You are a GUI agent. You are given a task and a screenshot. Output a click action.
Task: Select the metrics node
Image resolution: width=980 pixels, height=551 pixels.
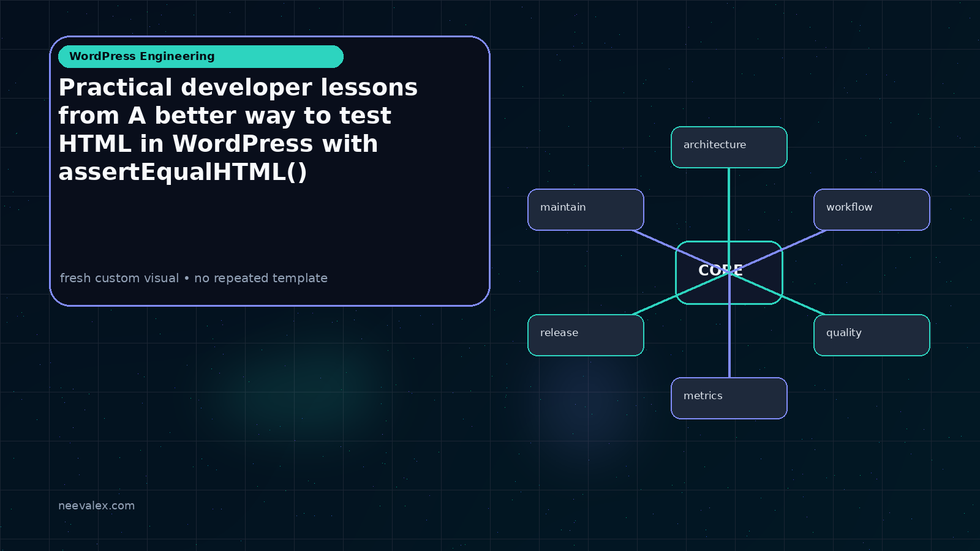coord(729,398)
